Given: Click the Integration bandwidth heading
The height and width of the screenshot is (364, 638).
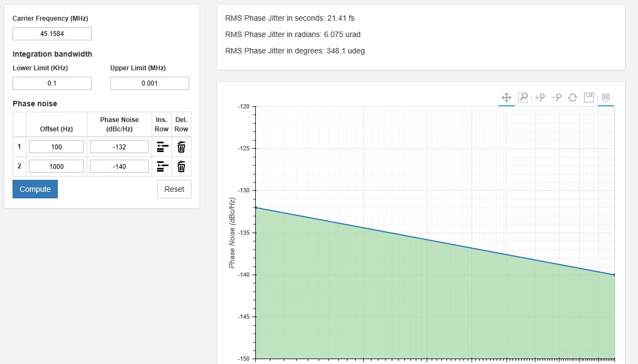Looking at the screenshot, I should 52,54.
